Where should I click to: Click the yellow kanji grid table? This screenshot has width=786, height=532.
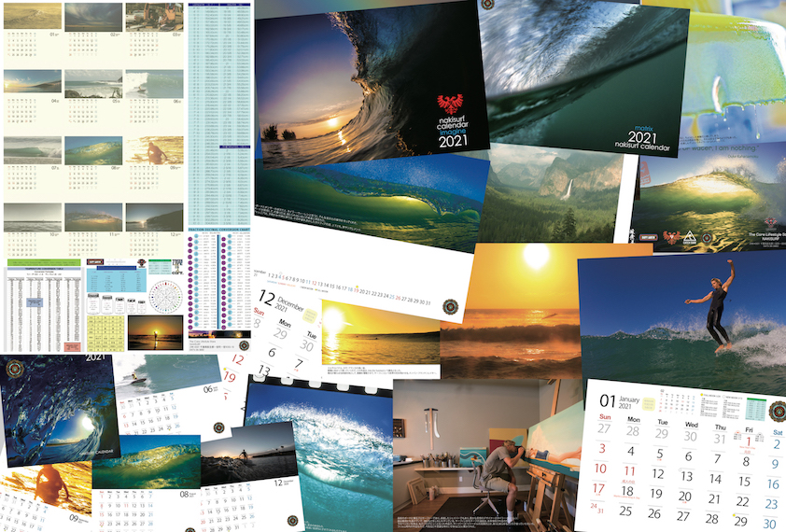click(x=105, y=332)
